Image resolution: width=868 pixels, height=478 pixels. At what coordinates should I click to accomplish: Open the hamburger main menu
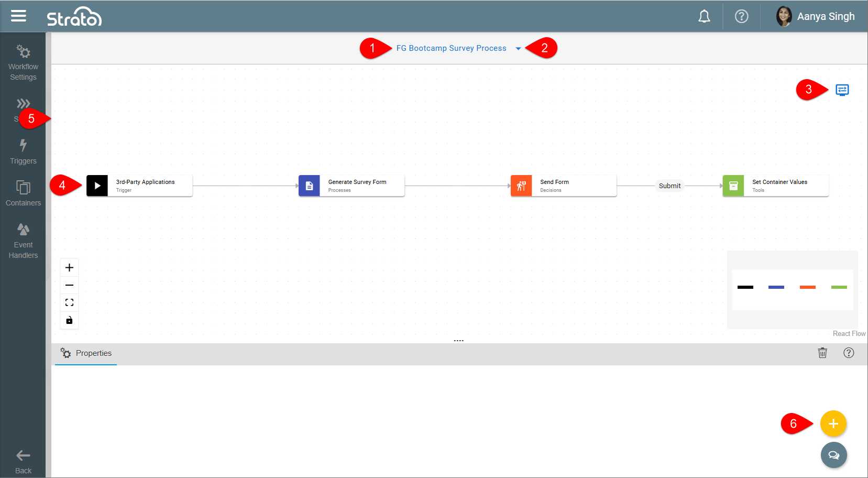pyautogui.click(x=18, y=16)
